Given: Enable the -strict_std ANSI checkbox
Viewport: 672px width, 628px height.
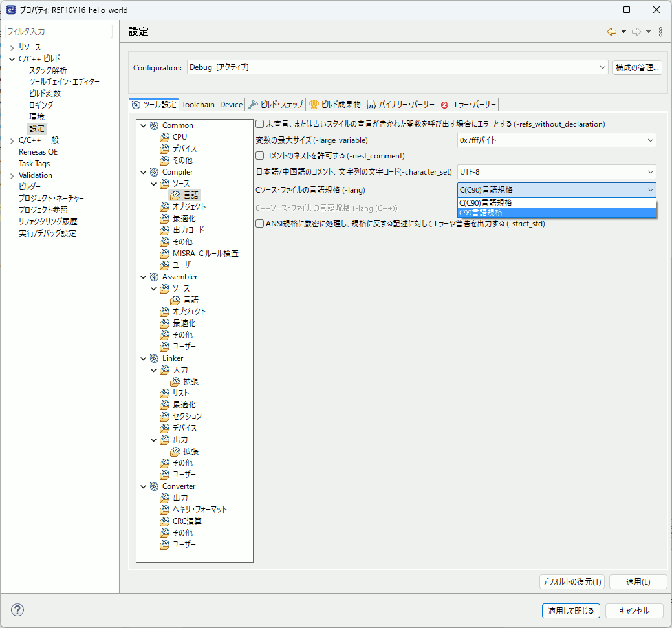Looking at the screenshot, I should [x=260, y=224].
